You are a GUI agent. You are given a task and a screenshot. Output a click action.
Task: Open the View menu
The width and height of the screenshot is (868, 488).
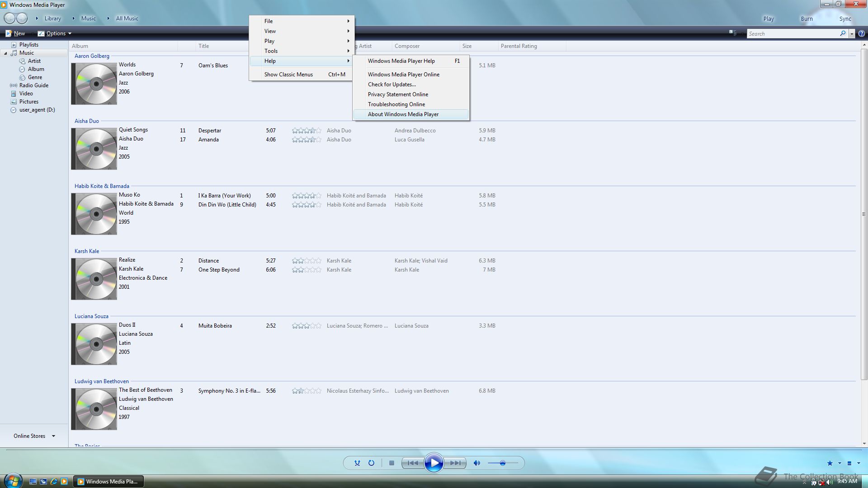coord(302,31)
